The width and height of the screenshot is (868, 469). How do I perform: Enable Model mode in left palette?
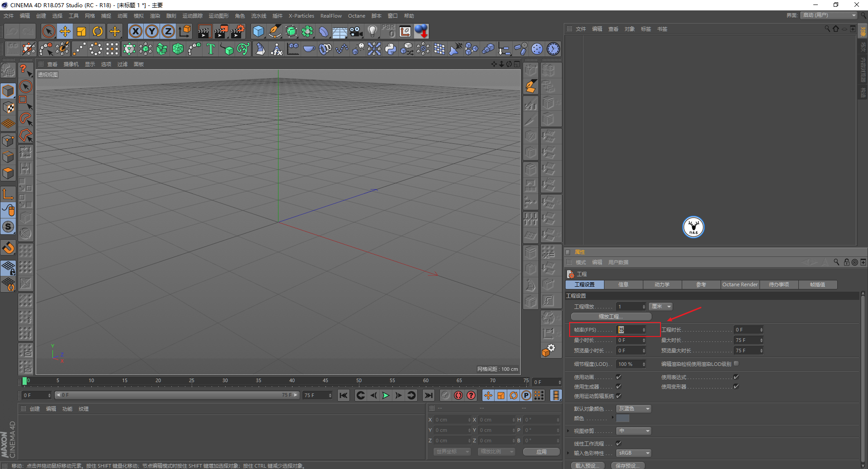pos(8,91)
